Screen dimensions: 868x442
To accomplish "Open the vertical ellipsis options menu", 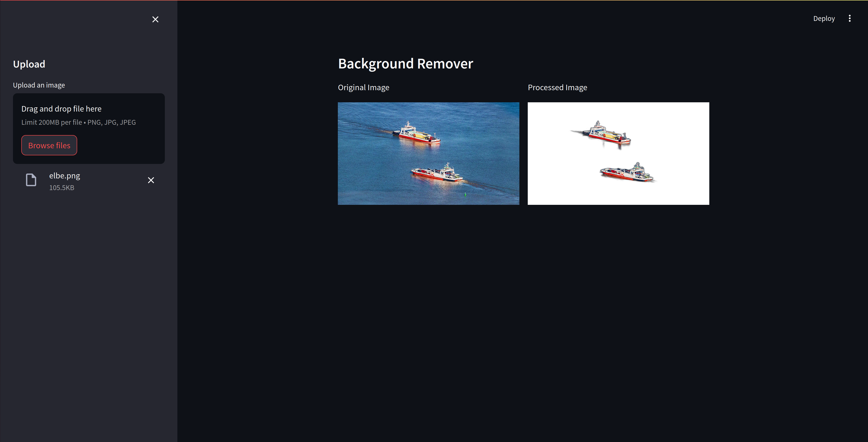I will 850,18.
